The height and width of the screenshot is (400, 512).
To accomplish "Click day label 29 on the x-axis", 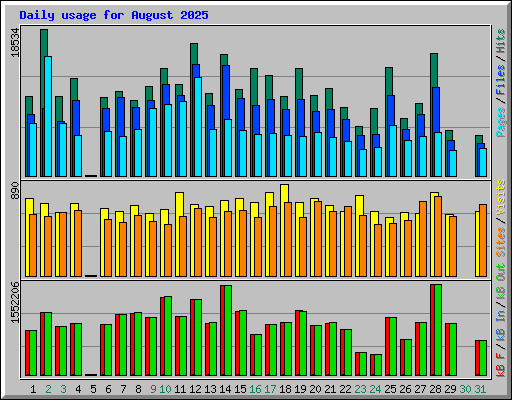I will (x=450, y=389).
